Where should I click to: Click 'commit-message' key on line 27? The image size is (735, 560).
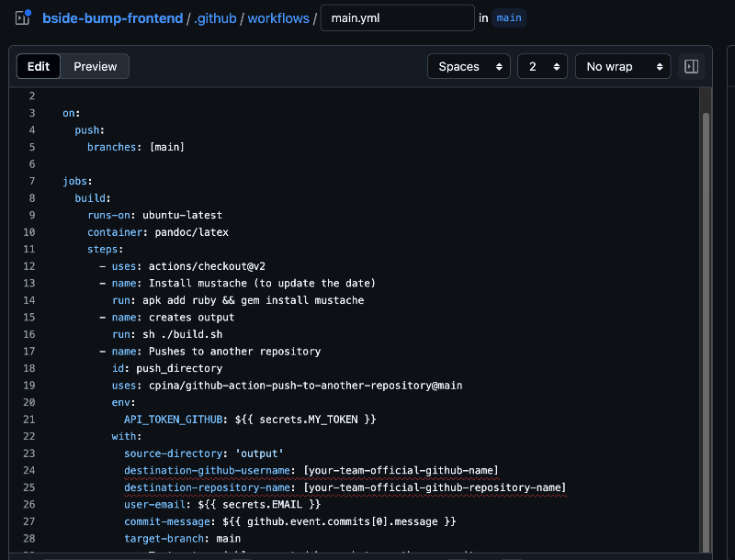(167, 521)
